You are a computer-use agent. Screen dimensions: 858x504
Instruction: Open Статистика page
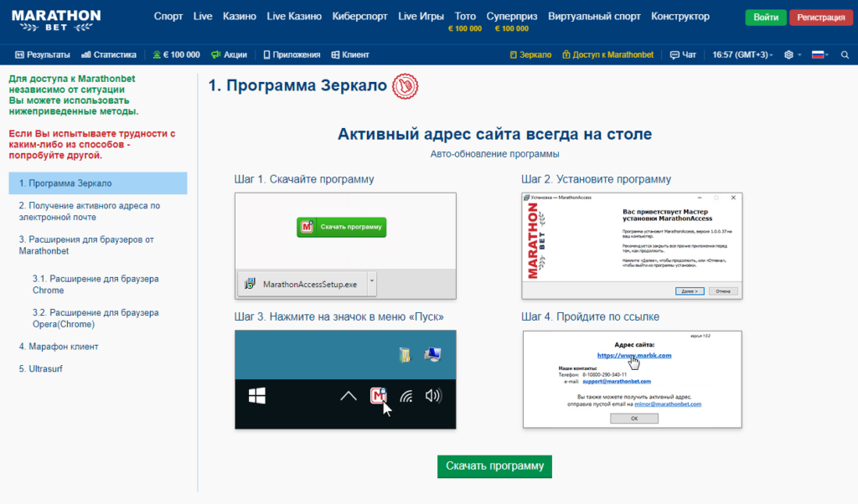108,54
